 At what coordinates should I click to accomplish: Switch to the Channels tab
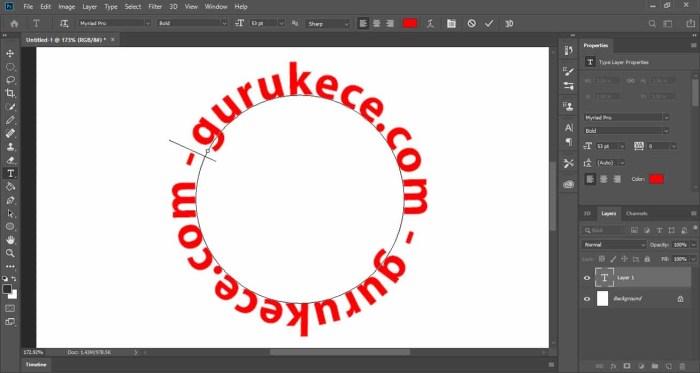click(x=637, y=213)
